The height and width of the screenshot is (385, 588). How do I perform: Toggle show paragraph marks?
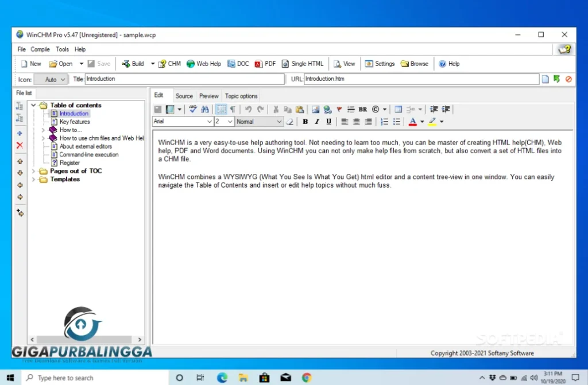[233, 109]
